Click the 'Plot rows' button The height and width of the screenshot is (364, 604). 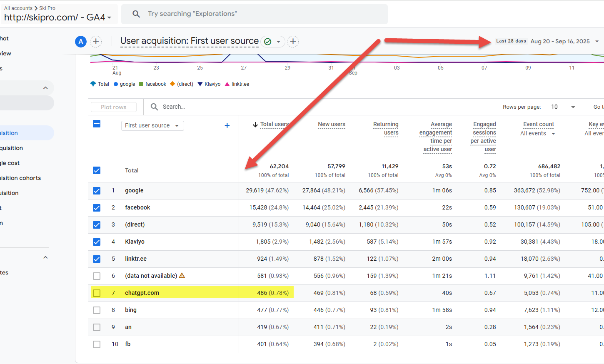pos(113,107)
